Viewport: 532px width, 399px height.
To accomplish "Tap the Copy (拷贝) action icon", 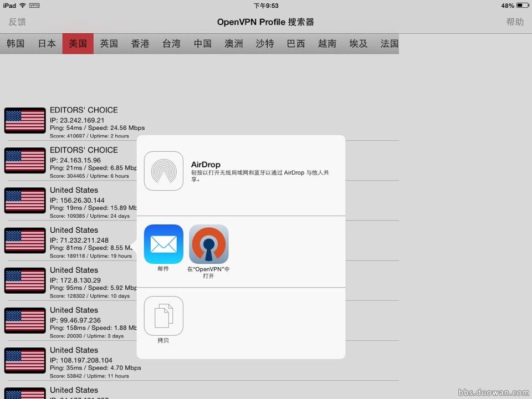I will 163,316.
